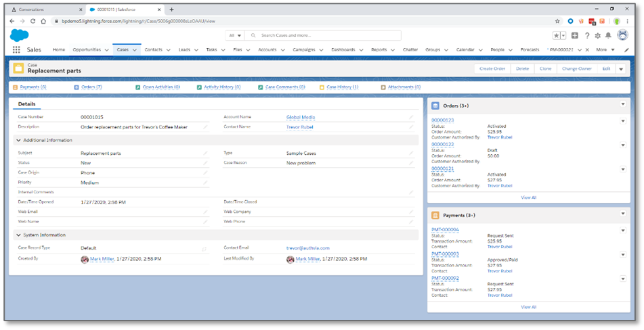Click the Create Order button
Viewport: 644px width, 330px height.
click(492, 69)
